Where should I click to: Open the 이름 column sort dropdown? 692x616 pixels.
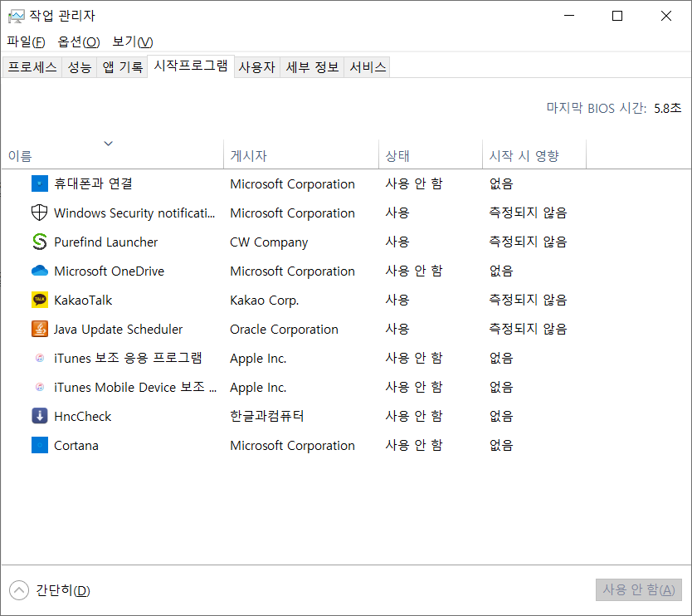108,144
